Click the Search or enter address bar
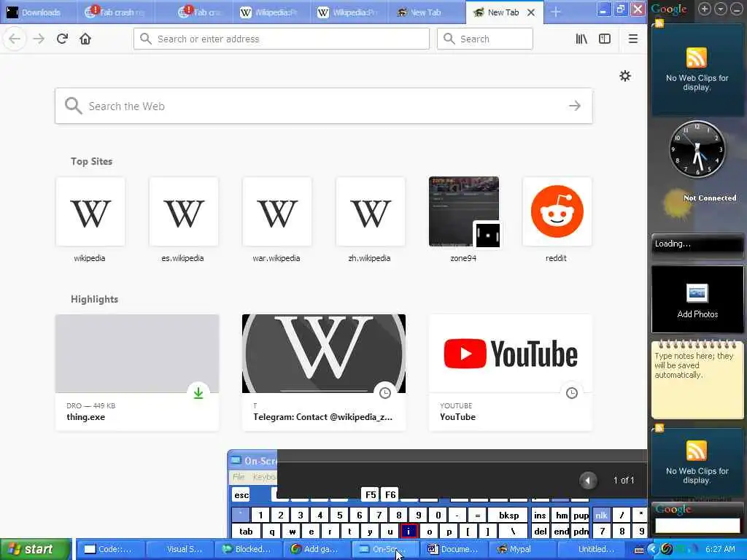 click(281, 39)
